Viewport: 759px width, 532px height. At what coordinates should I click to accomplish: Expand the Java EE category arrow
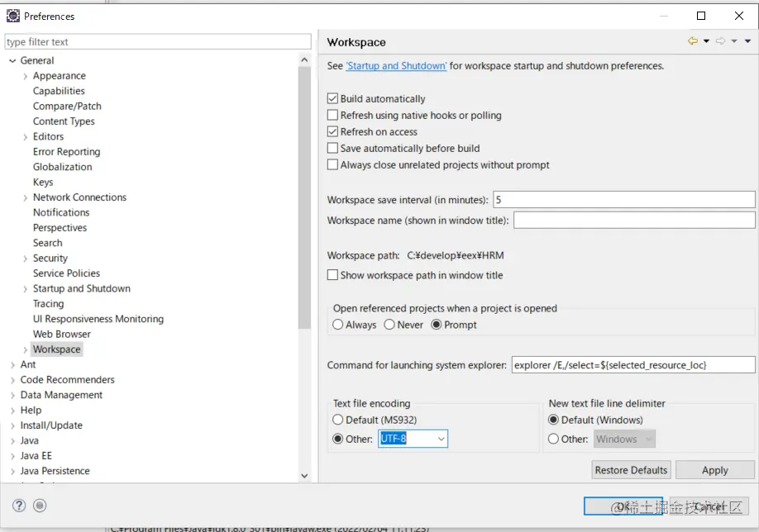click(12, 456)
